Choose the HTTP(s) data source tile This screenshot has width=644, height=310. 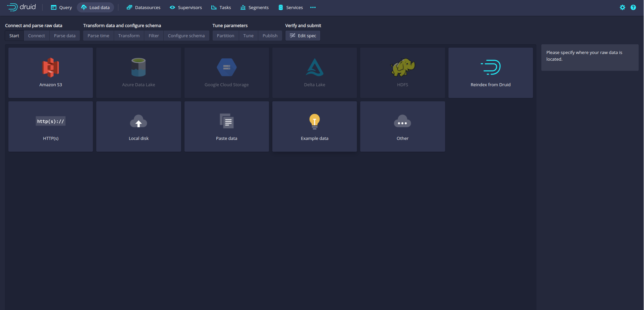(51, 126)
